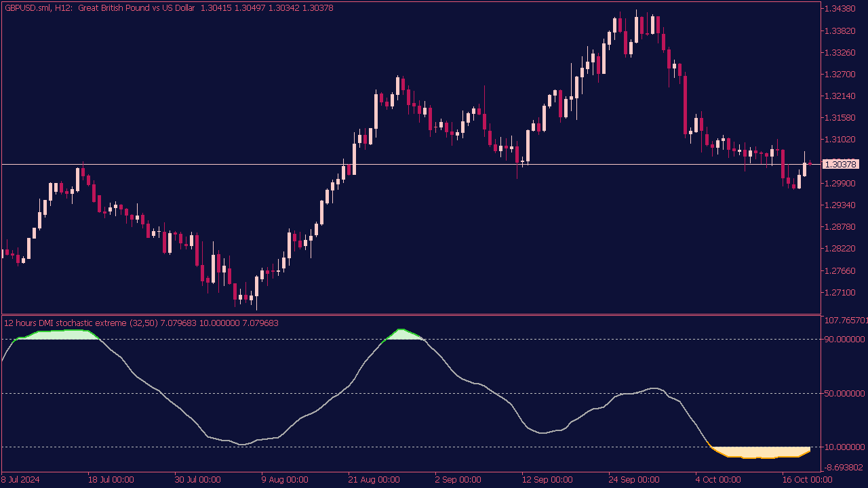Screen dimensions: 868x488
Task: Click the 90.000000 indicator level label
Action: pos(845,339)
